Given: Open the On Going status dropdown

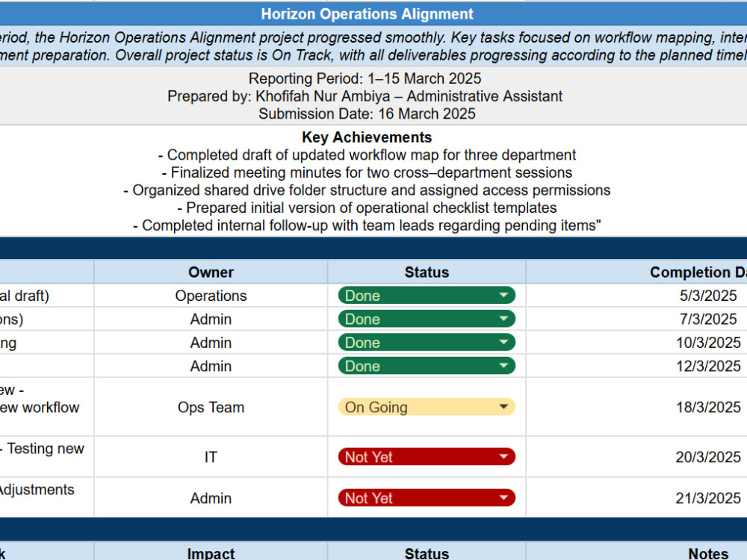Looking at the screenshot, I should 427,407.
